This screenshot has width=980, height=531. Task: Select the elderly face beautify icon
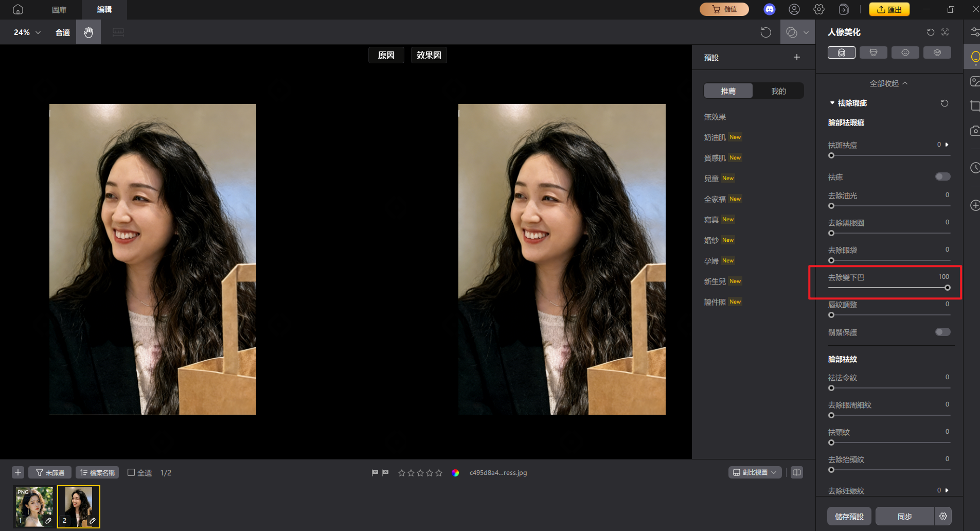(937, 52)
